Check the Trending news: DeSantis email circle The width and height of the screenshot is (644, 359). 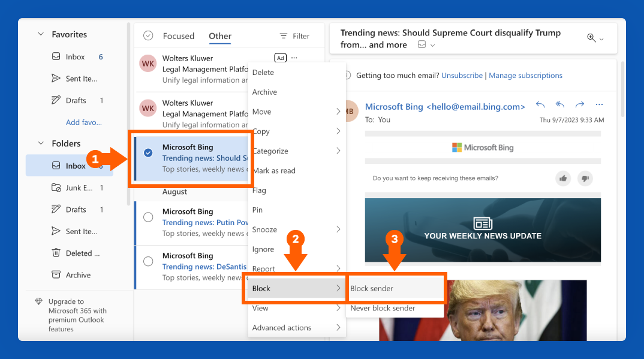pos(148,261)
